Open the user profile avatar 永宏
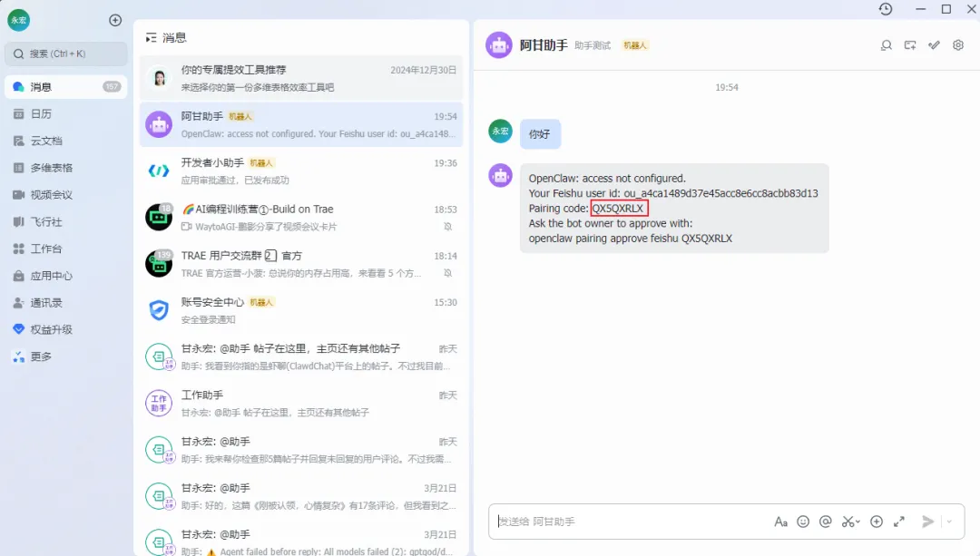The width and height of the screenshot is (980, 556). click(x=19, y=20)
